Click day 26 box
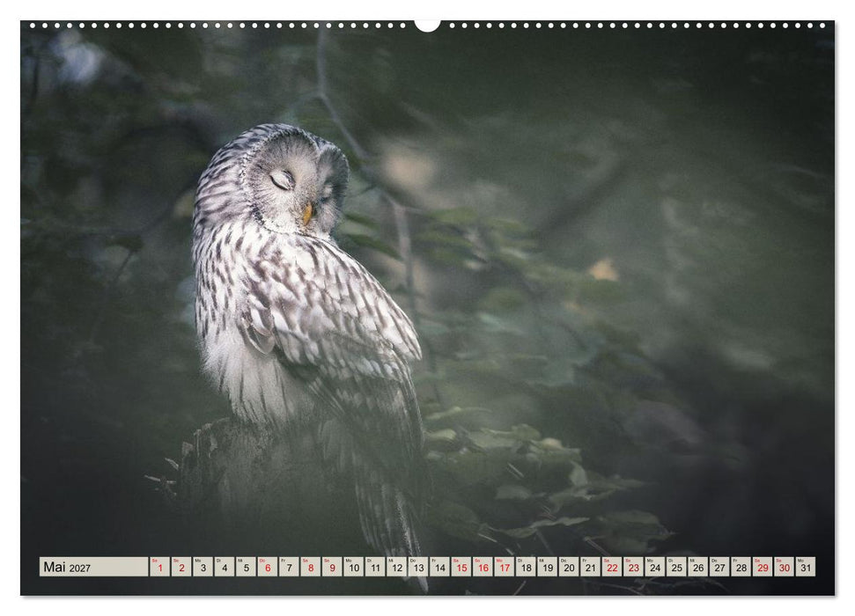The width and height of the screenshot is (855, 616). (698, 567)
